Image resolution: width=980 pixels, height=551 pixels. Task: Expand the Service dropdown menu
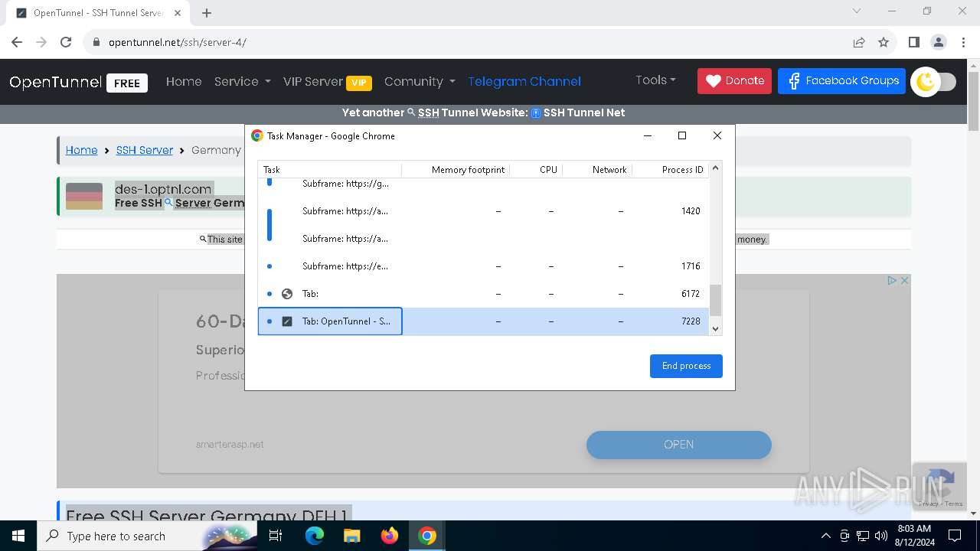coord(242,81)
